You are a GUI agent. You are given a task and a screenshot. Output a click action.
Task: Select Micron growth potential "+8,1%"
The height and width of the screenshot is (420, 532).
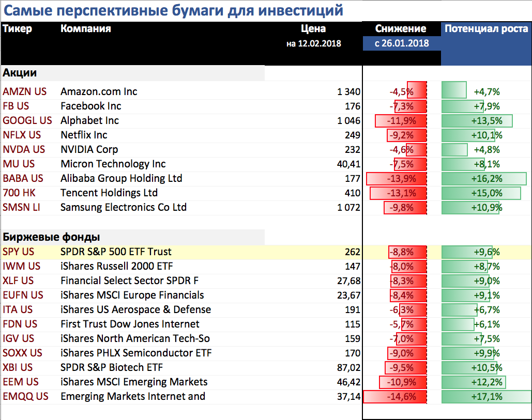pyautogui.click(x=487, y=164)
